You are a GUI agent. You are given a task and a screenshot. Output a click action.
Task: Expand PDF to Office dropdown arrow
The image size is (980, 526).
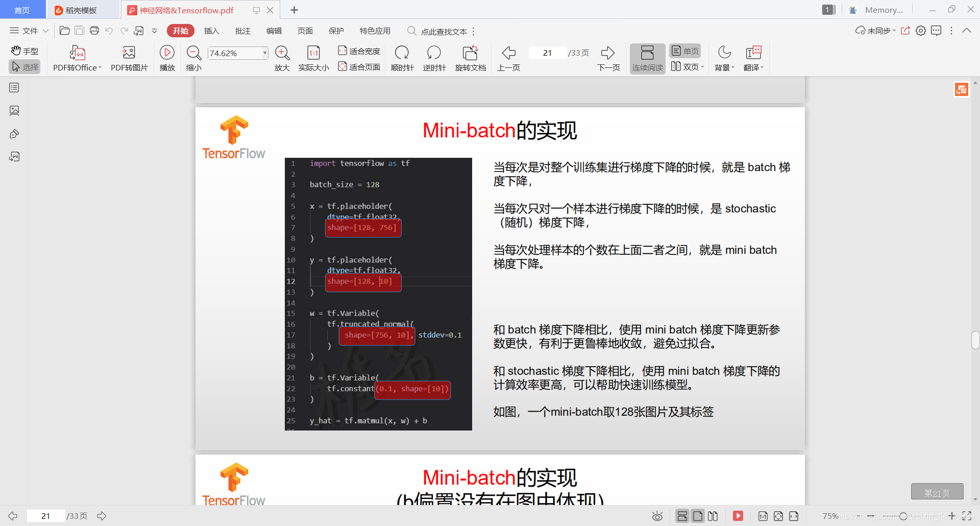[100, 67]
